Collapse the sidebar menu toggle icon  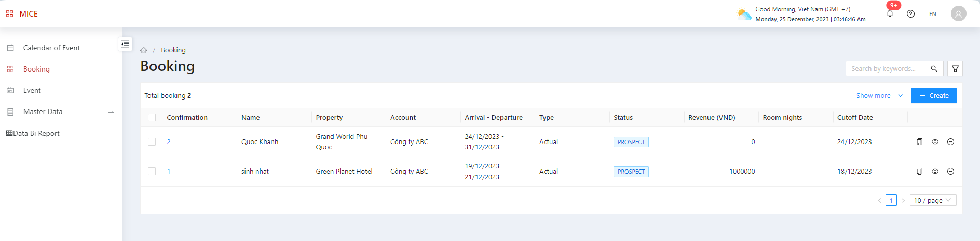[x=125, y=44]
